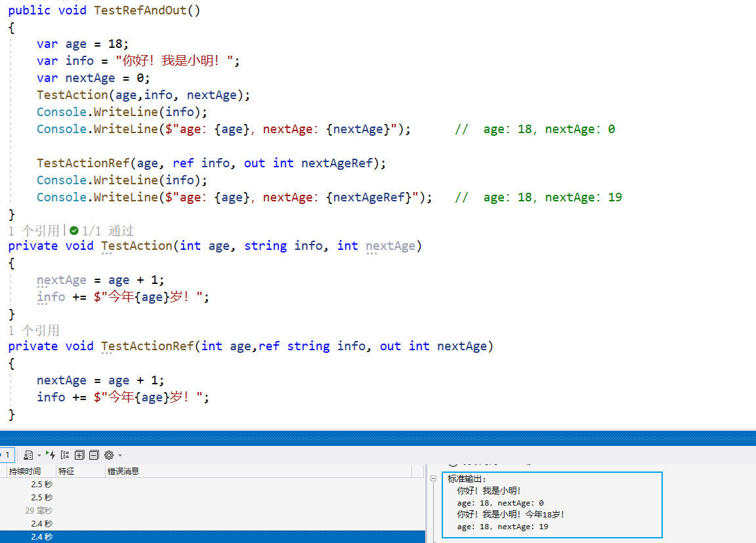
Task: Open the "1 个引用" CodeLens above TestActionRef
Action: click(x=33, y=331)
